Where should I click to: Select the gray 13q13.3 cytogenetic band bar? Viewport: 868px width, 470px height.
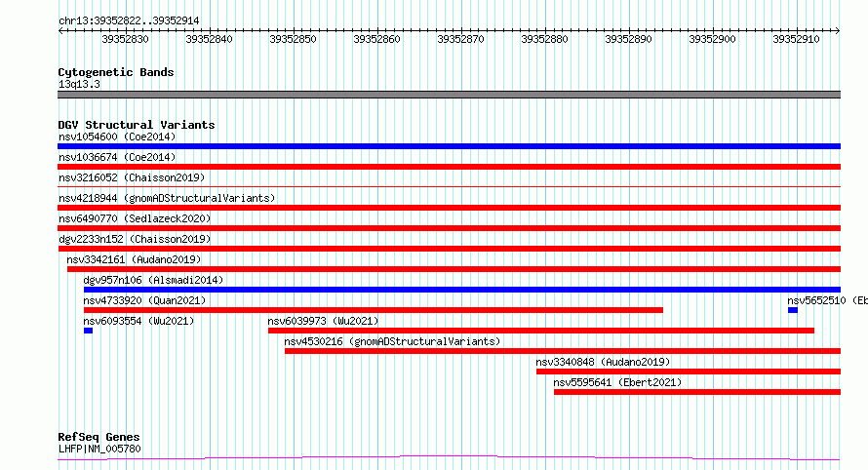click(449, 95)
